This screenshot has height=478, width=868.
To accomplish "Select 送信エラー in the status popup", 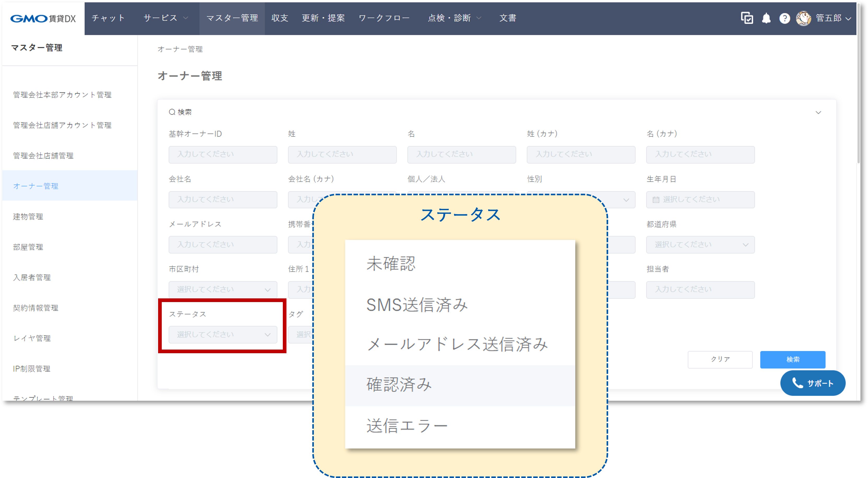I will pos(407,424).
